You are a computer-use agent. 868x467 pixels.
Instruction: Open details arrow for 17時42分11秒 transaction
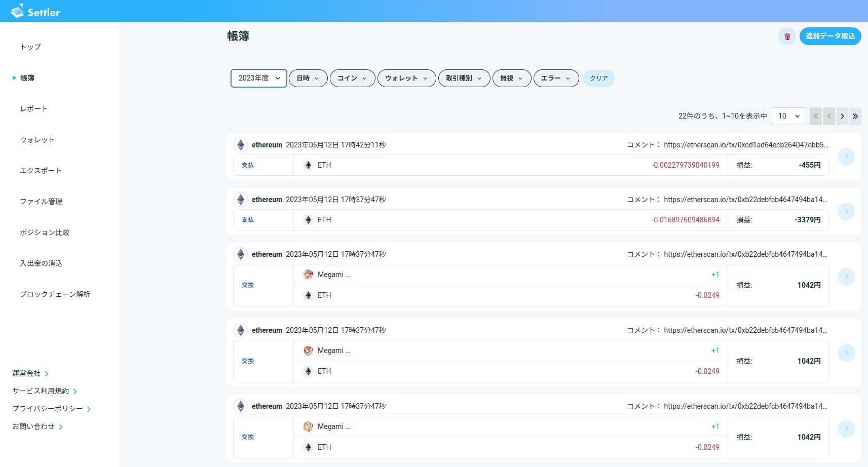(x=846, y=157)
